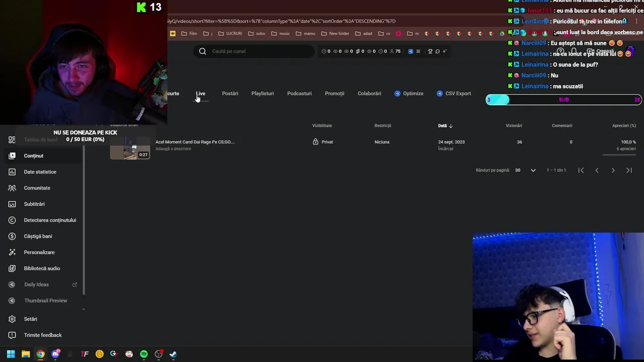Click the Vizibilitate column header
This screenshot has width=644, height=362.
click(322, 126)
